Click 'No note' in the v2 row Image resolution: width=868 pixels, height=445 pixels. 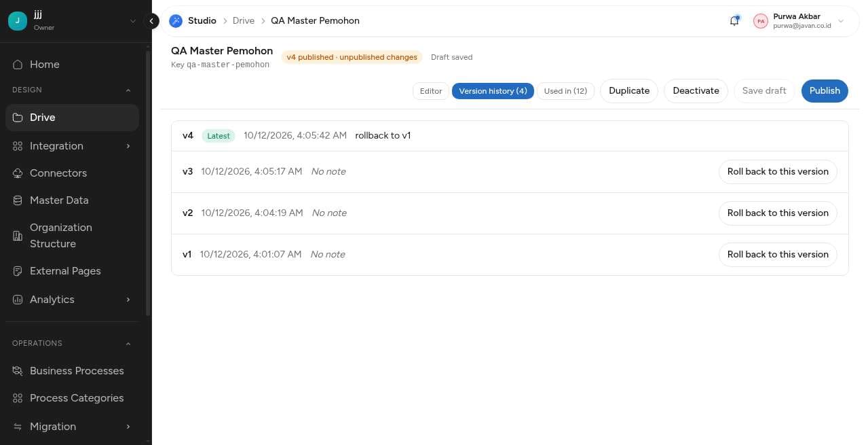(329, 213)
